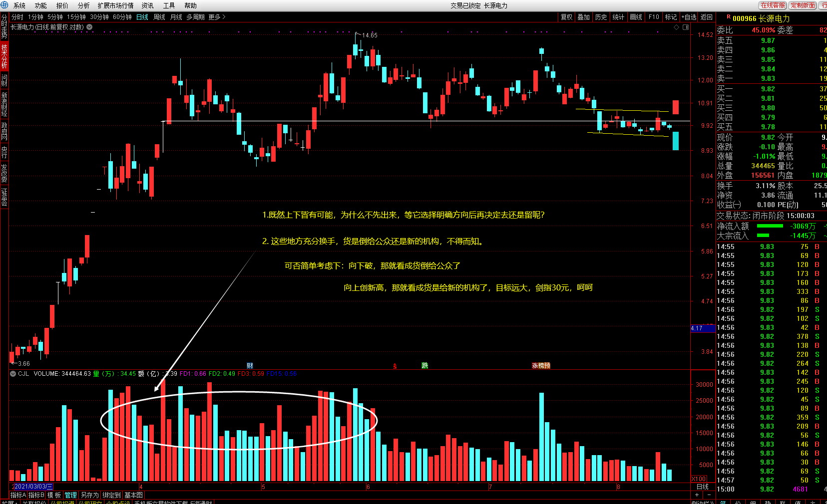Click the 标记 toolbar button

click(x=671, y=17)
